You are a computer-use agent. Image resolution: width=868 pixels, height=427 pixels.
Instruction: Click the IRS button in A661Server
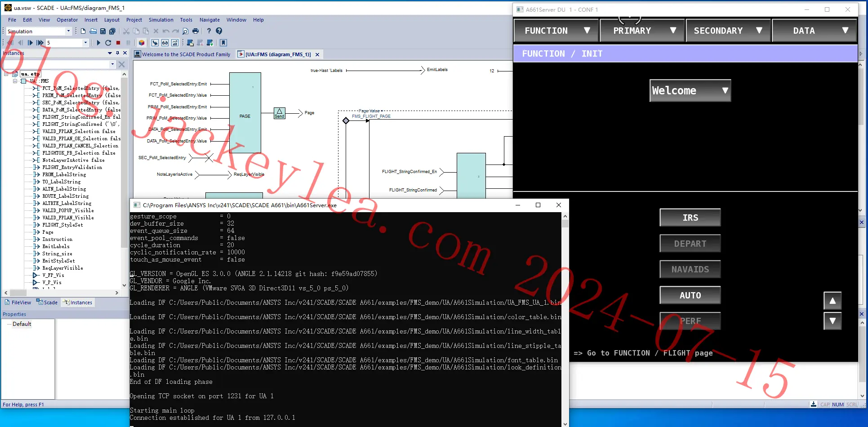(x=690, y=218)
